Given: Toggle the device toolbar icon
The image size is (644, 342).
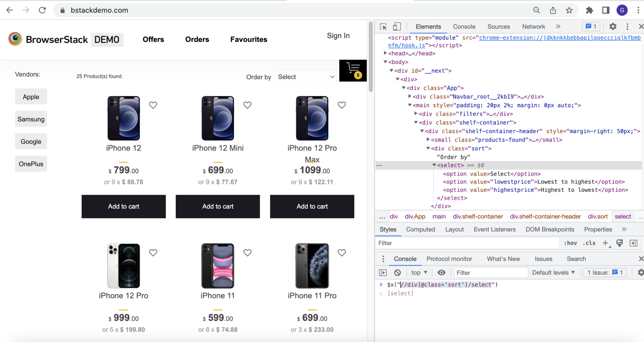Looking at the screenshot, I should point(397,27).
